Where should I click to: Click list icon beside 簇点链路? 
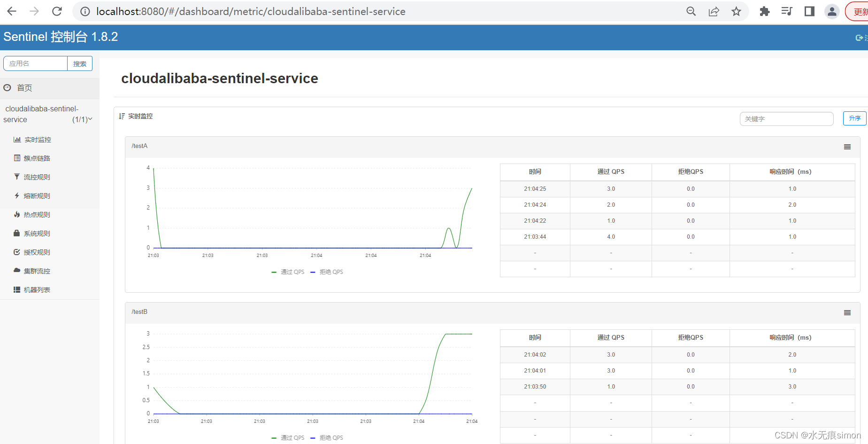pos(17,158)
